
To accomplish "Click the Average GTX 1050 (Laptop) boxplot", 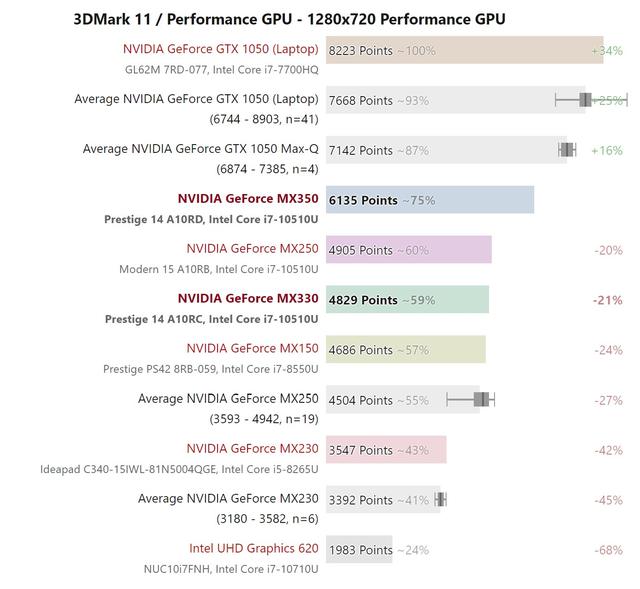I will coord(591,100).
